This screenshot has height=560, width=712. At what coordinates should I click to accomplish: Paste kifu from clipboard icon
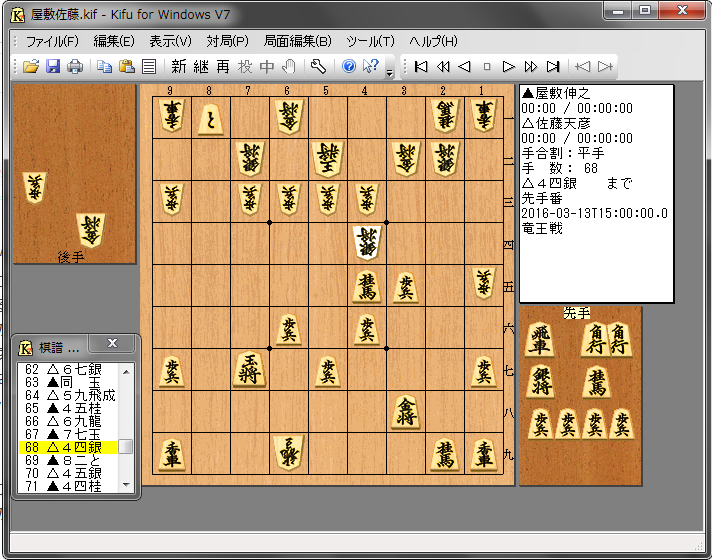tap(127, 67)
